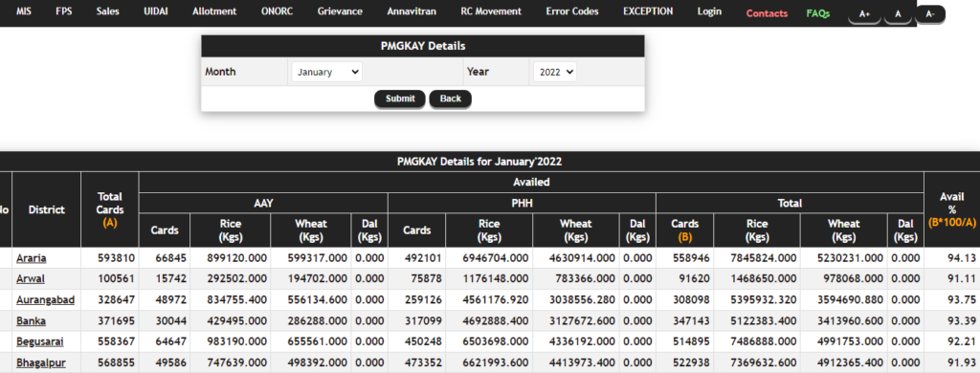Click the Month label
980x373 pixels.
[220, 72]
